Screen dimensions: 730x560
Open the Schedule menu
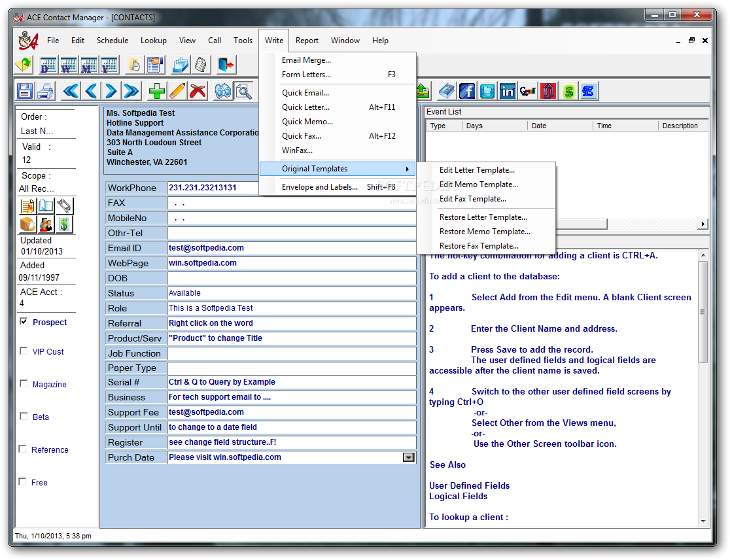(113, 41)
